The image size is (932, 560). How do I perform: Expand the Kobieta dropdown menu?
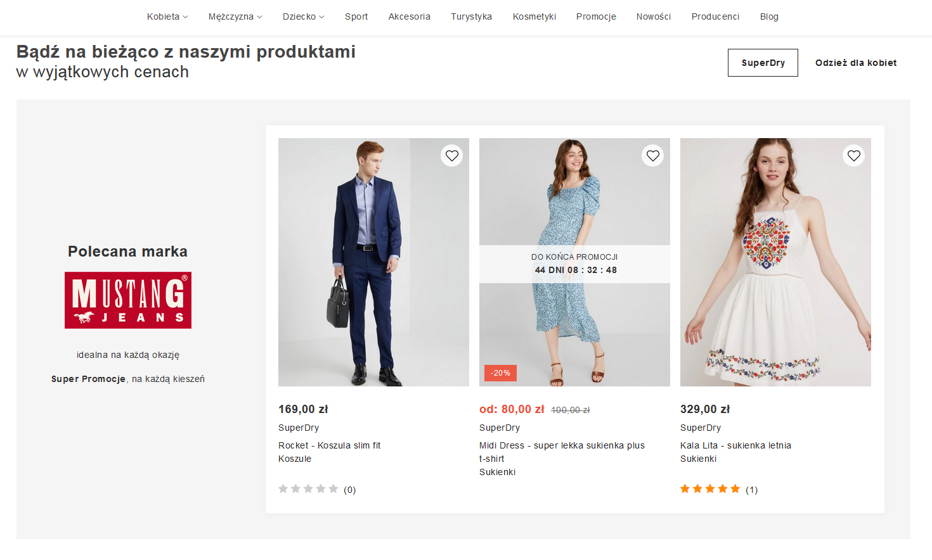point(167,16)
